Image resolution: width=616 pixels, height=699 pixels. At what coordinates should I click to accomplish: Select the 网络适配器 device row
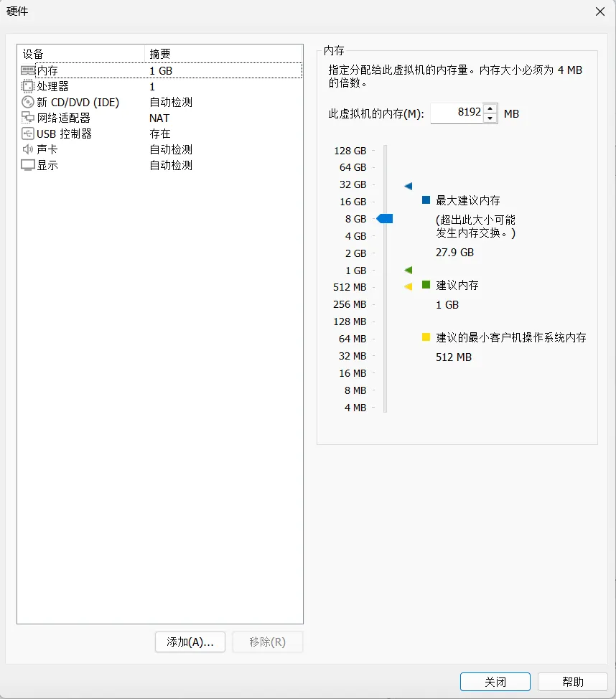(x=159, y=118)
